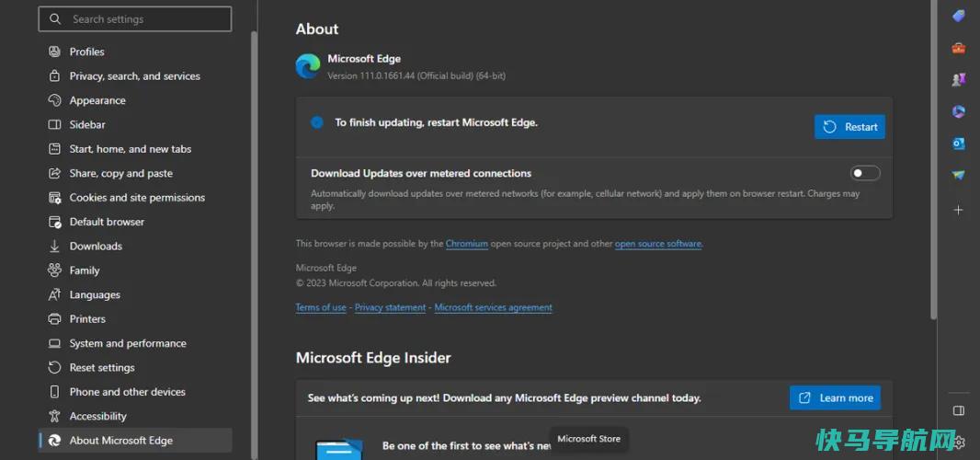Screen dimensions: 980x460
Task: Add a sidebar app with plus icon
Action: click(958, 211)
